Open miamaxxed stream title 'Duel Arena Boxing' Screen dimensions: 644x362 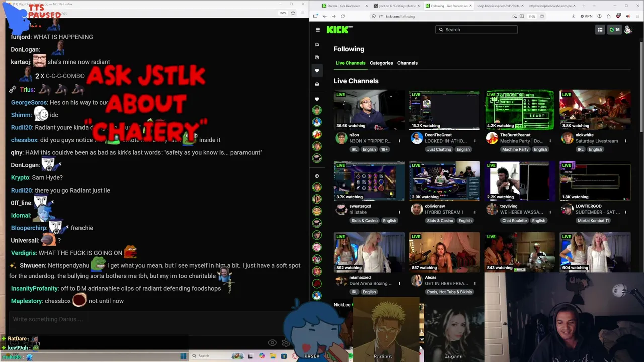[371, 284]
